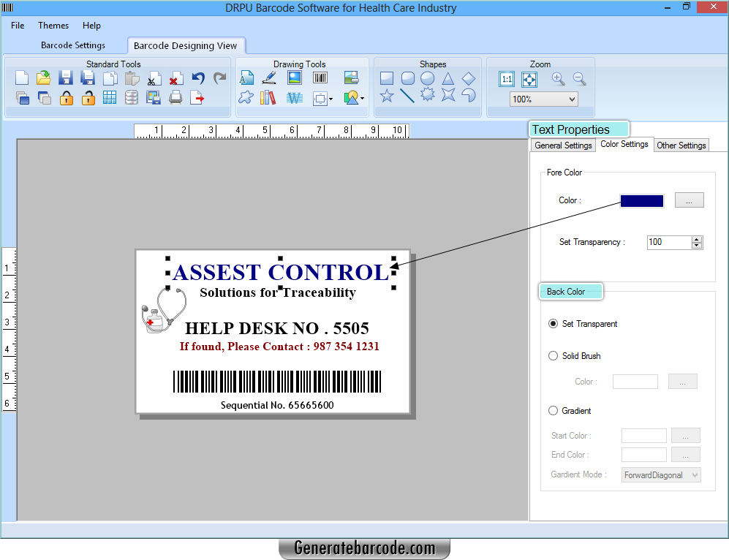Click the Zoom In magnifier icon
Screen dimensions: 729x560
(x=558, y=80)
